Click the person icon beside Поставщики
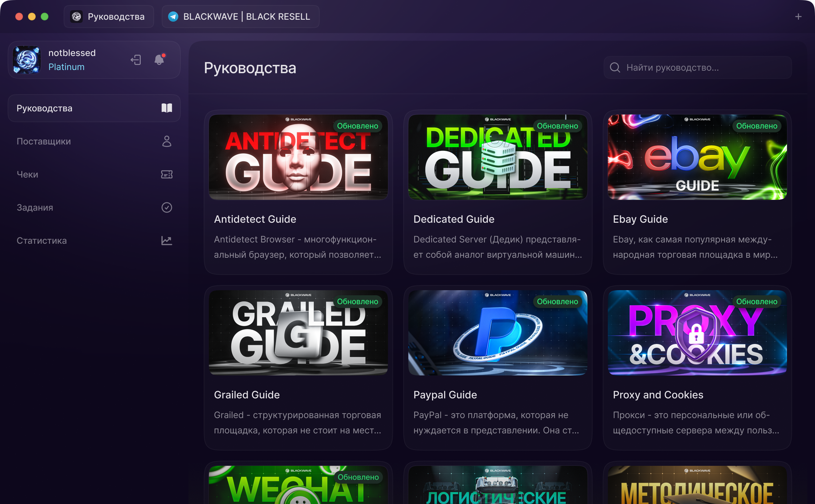 click(167, 141)
